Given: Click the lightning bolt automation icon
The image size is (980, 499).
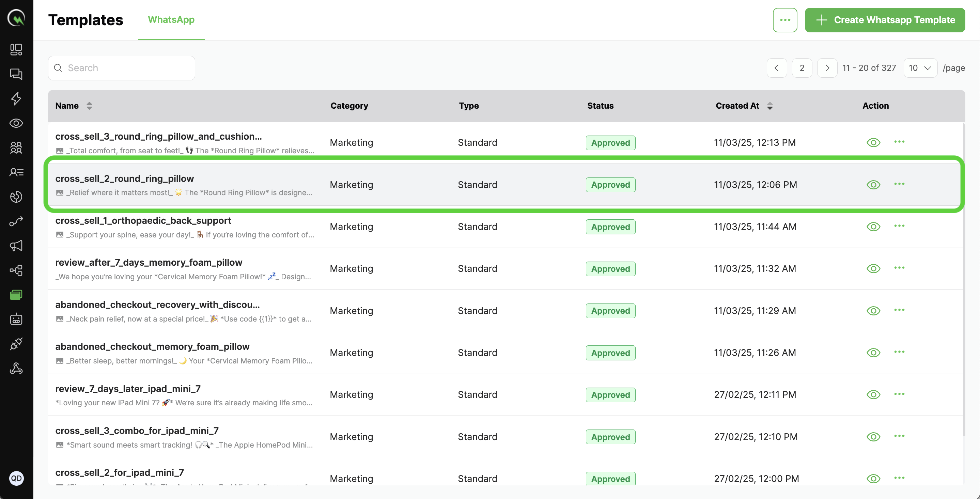Looking at the screenshot, I should coord(16,98).
